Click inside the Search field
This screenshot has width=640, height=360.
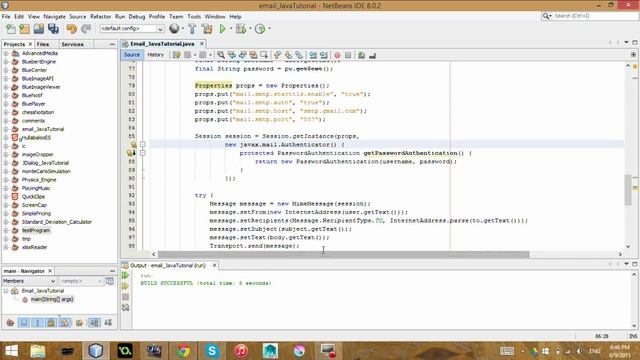tap(594, 16)
